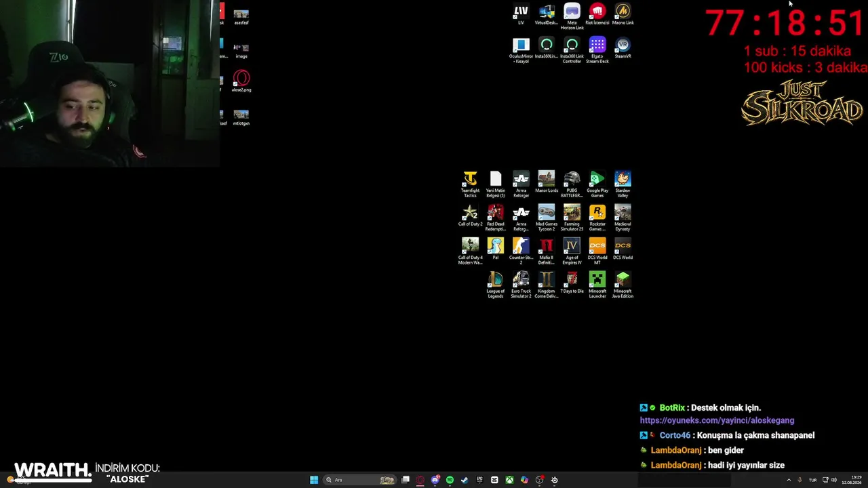868x488 pixels.
Task: Launch Age of Empires IV shortcut
Action: 572,251
